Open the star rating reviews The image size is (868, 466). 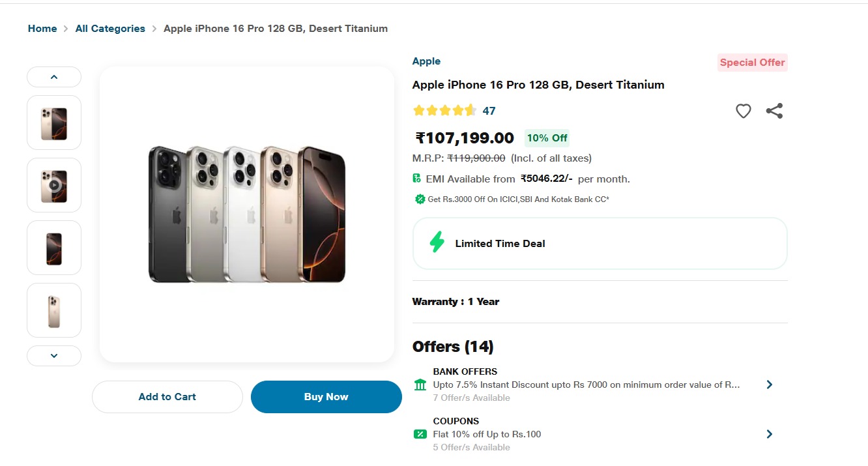tap(445, 111)
